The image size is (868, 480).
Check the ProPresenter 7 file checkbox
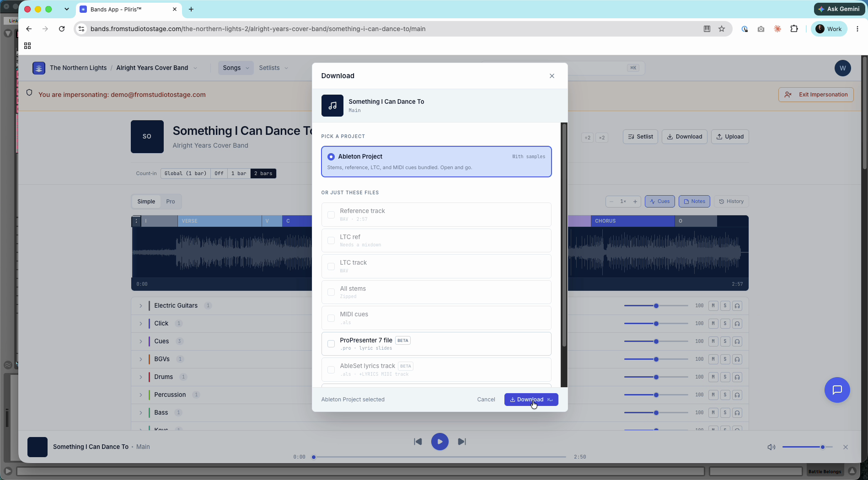tap(331, 344)
